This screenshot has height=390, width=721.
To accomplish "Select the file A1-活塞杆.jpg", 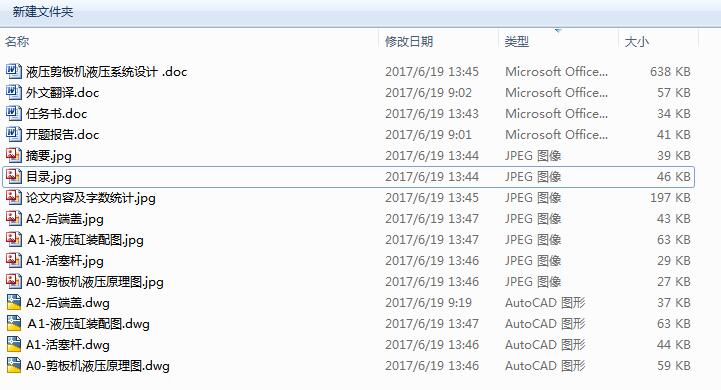I will 65,261.
